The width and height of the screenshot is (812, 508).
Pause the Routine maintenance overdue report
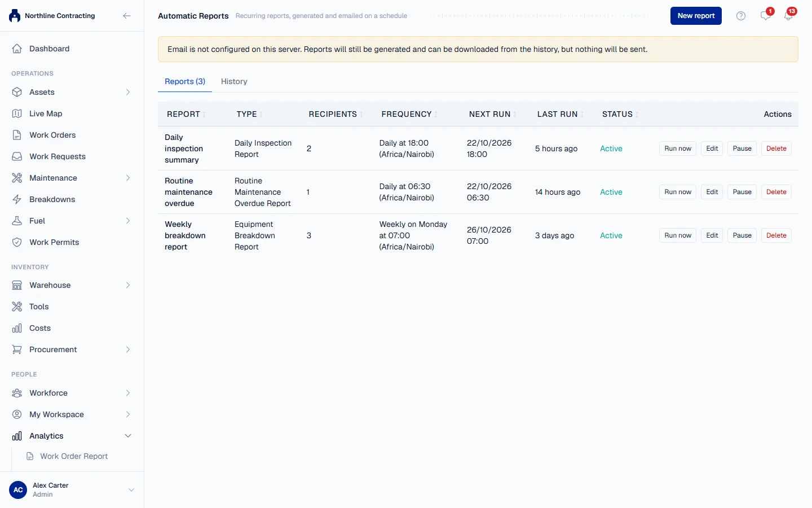tap(742, 192)
